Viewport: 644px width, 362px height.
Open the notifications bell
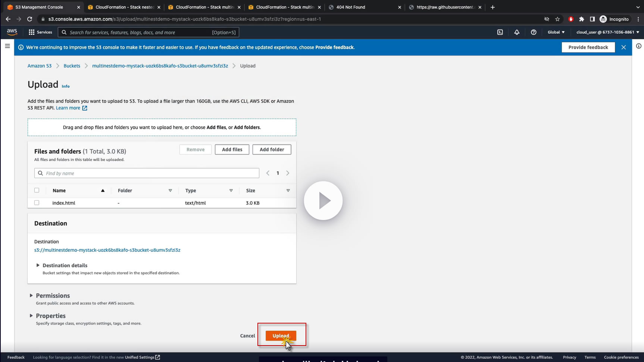[517, 32]
